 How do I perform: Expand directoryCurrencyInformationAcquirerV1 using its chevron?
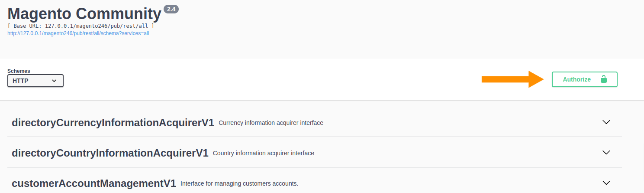coord(606,122)
